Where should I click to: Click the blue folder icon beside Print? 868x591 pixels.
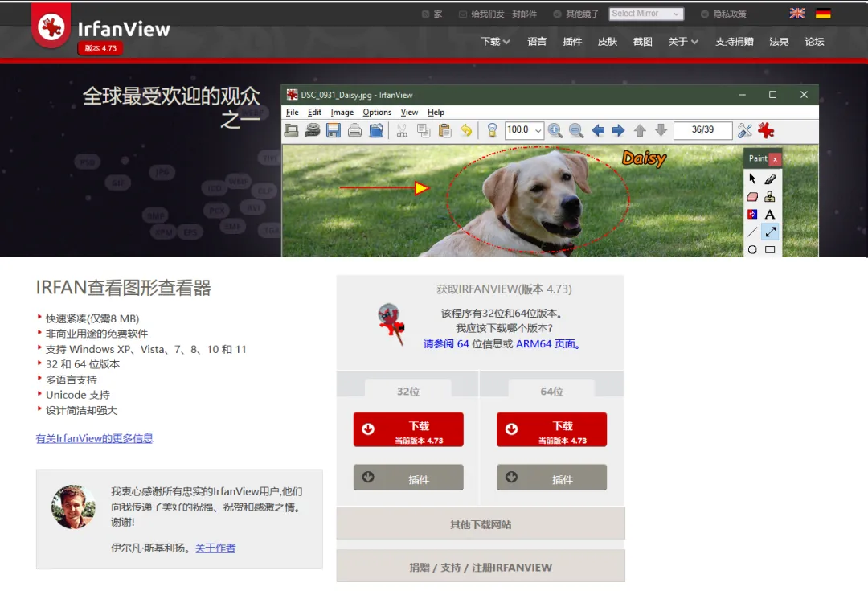pyautogui.click(x=376, y=131)
